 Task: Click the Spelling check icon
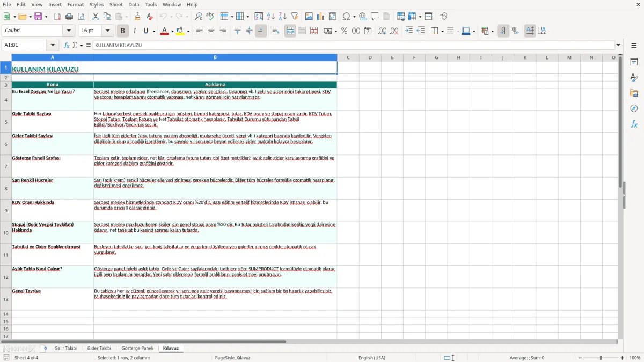pos(210,17)
